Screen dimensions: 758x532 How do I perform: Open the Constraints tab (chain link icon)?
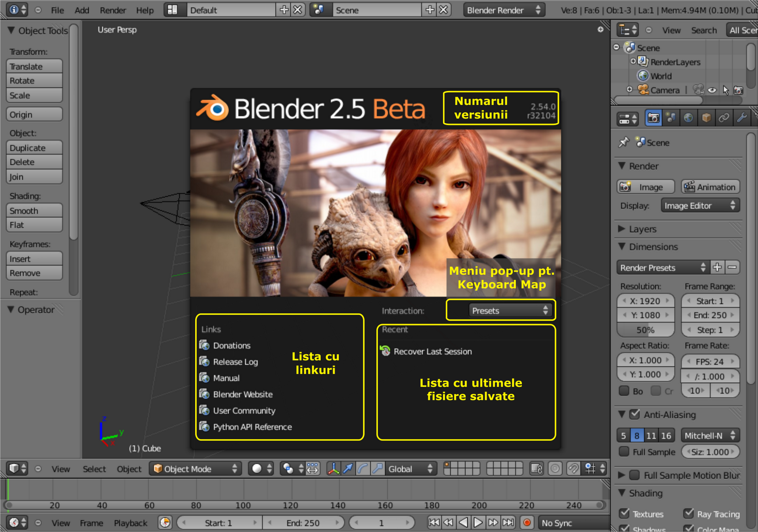(x=724, y=117)
